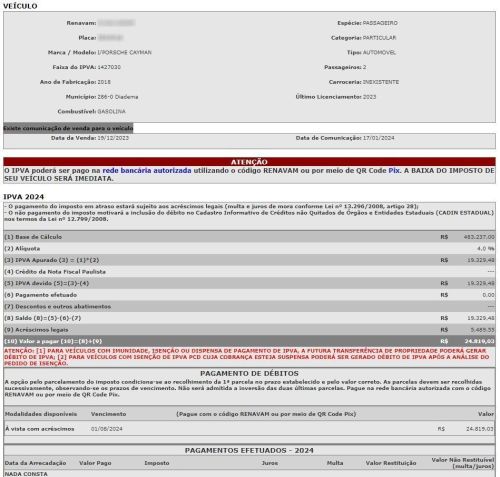Image resolution: width=500 pixels, height=477 pixels.
Task: Click the Data de Comunicação date 17/01/2024
Action: pos(378,138)
